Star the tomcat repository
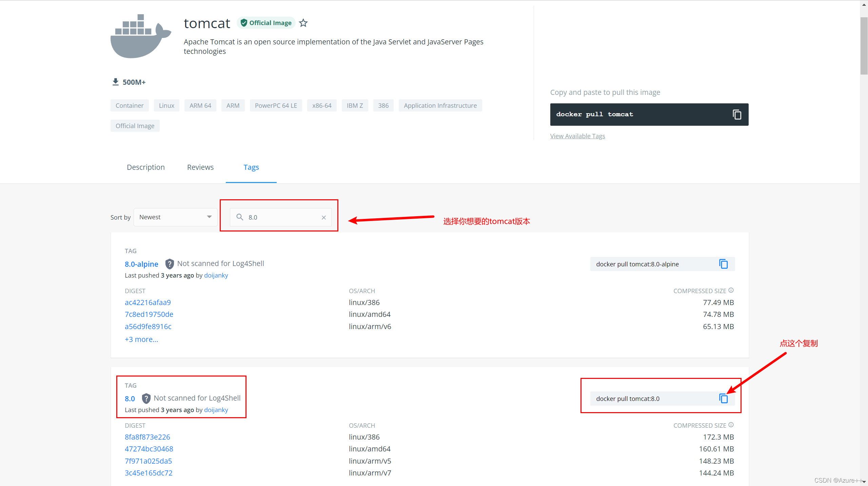The height and width of the screenshot is (486, 868). point(303,23)
